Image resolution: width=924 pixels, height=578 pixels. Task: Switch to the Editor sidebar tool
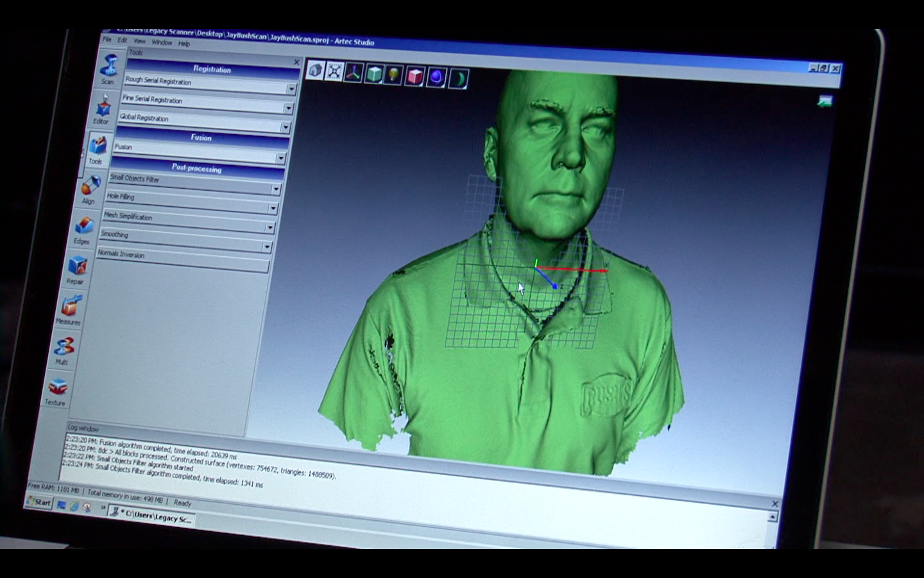103,108
